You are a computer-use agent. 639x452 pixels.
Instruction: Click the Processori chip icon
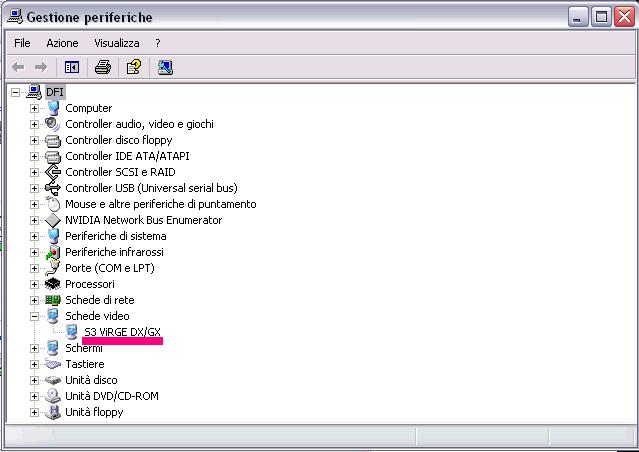point(53,284)
